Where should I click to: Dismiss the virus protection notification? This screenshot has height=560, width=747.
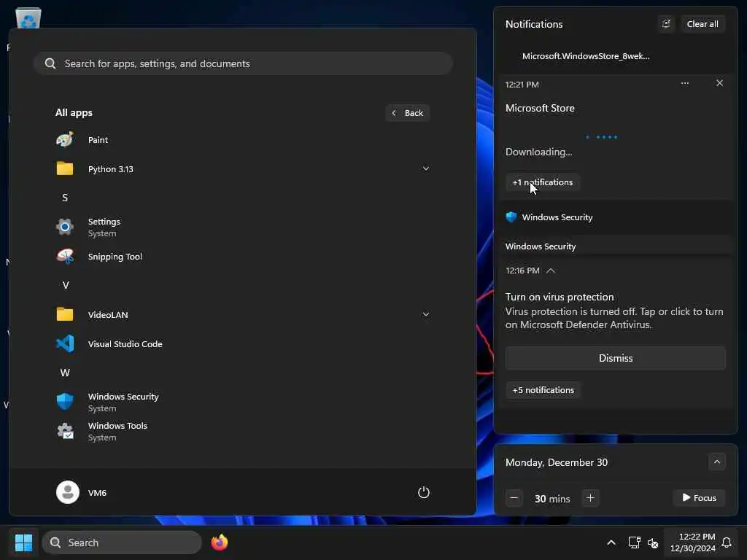616,358
